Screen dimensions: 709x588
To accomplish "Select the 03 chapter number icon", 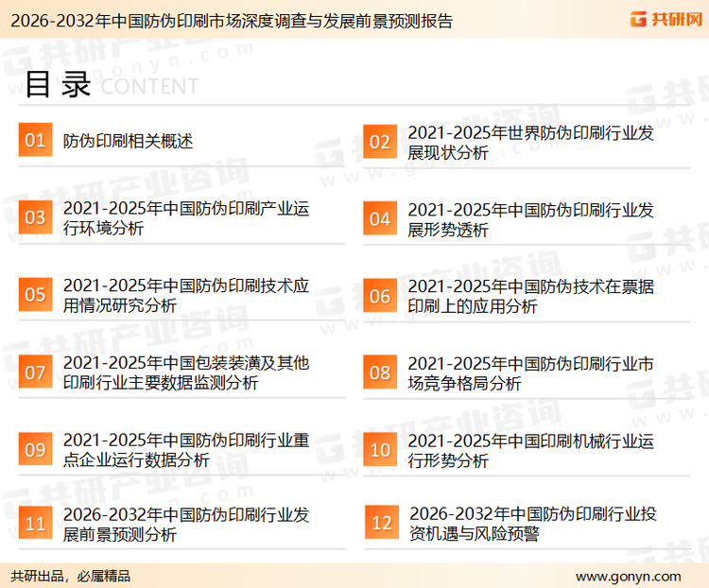I will click(x=35, y=218).
